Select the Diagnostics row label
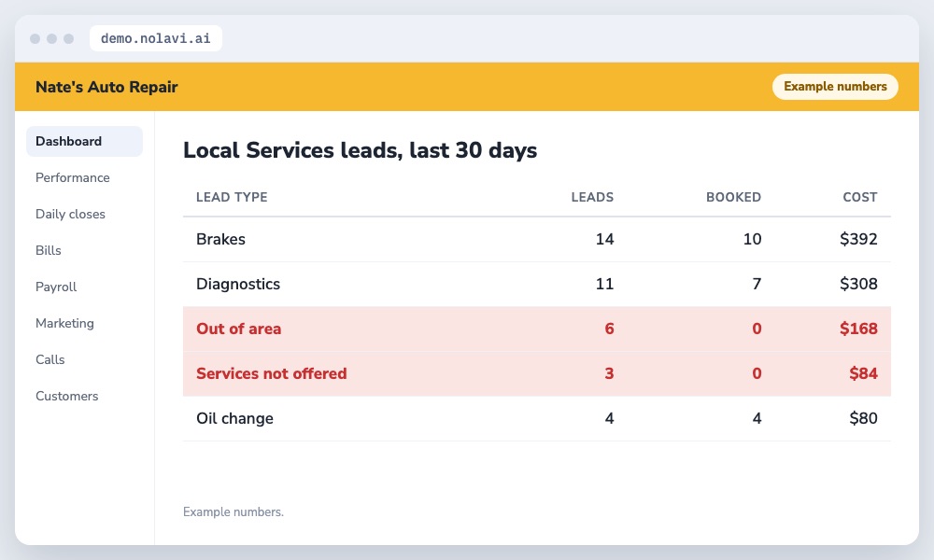Screen dimensions: 934x560 pos(238,284)
